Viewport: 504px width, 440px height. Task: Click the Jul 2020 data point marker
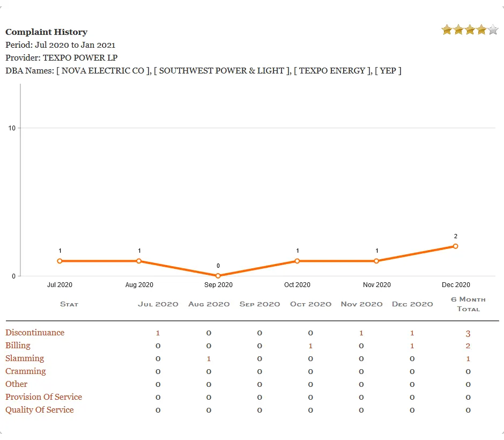[x=60, y=261]
